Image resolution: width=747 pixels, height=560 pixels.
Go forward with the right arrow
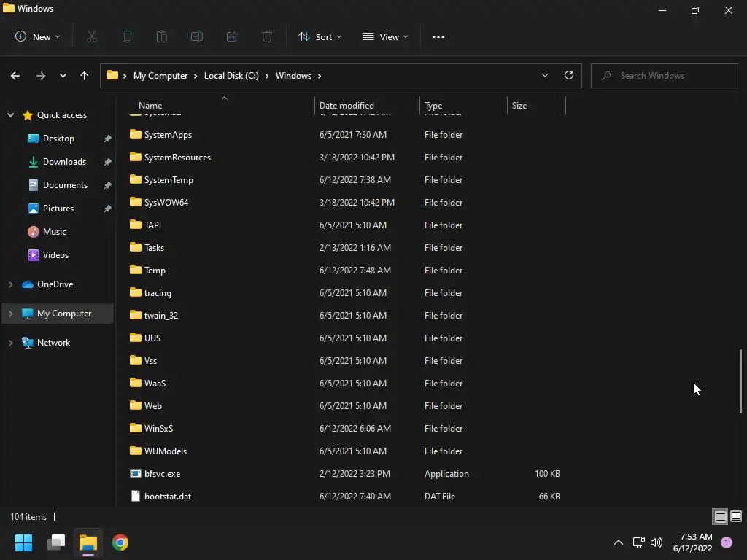(41, 76)
